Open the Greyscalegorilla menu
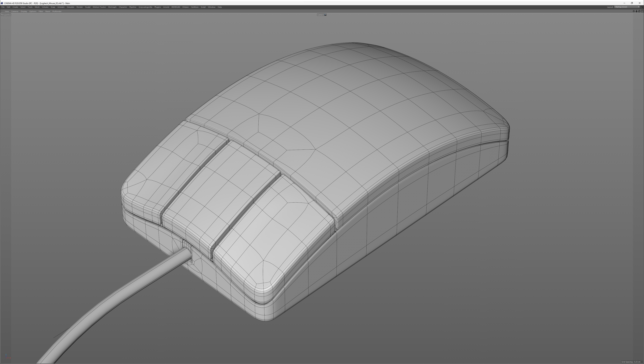644x364 pixels. (145, 7)
